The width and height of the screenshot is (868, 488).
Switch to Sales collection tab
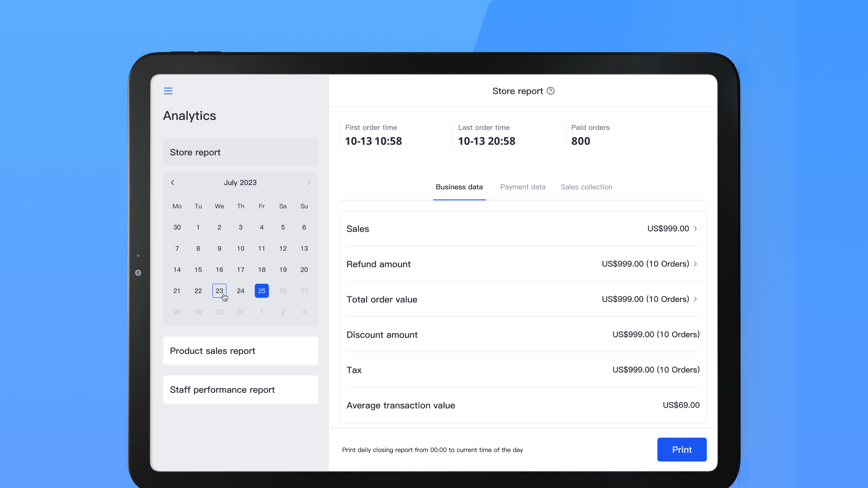coord(586,187)
